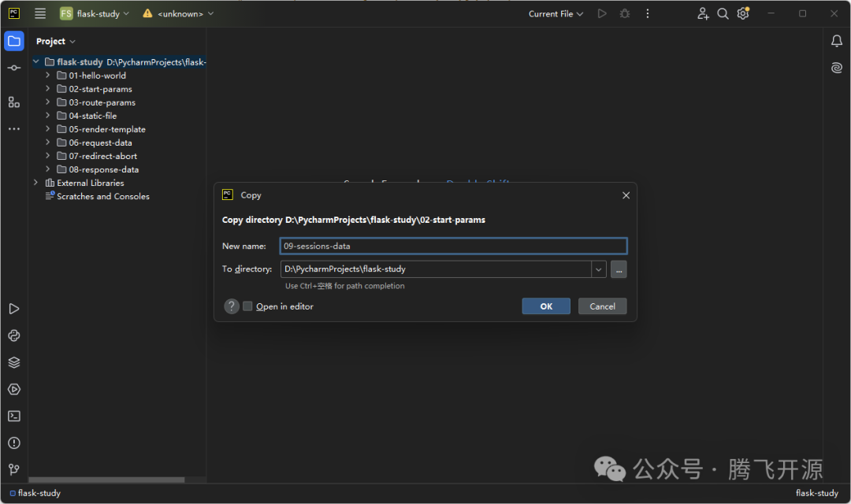This screenshot has width=851, height=504.
Task: Open the Git tool window icon
Action: tap(14, 470)
